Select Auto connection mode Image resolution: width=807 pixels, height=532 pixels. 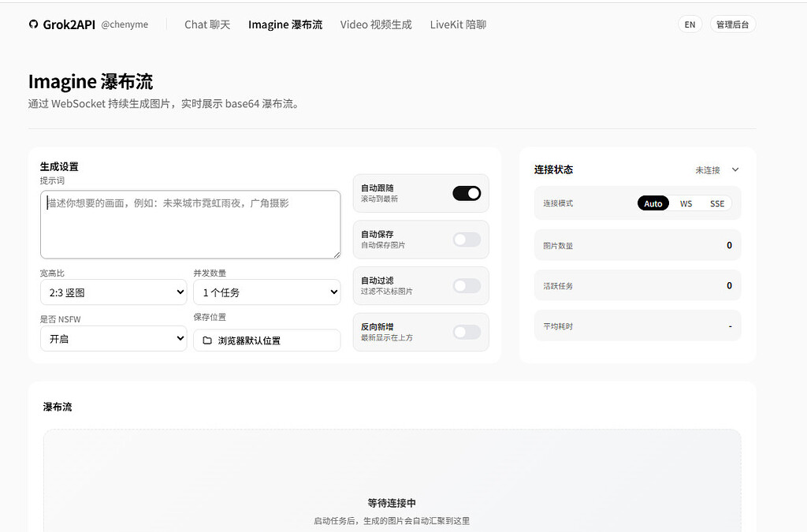coord(653,203)
